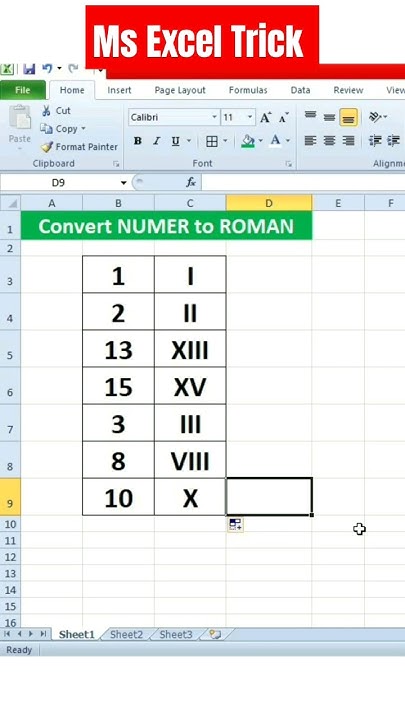Toggle Underline formatting
The image size is (405, 720).
pos(175,141)
